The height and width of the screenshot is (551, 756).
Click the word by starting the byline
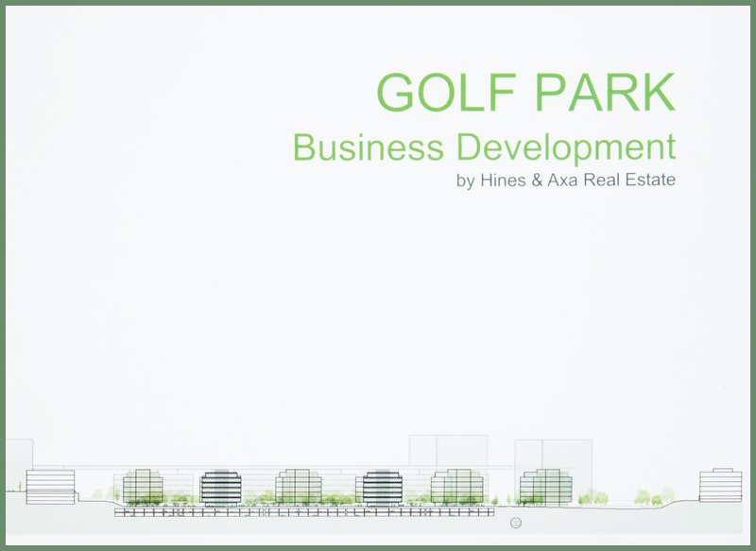point(465,180)
